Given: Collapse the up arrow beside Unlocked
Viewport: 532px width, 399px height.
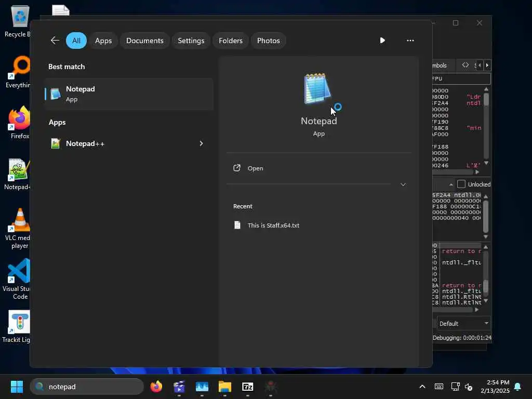Looking at the screenshot, I should click(x=451, y=184).
